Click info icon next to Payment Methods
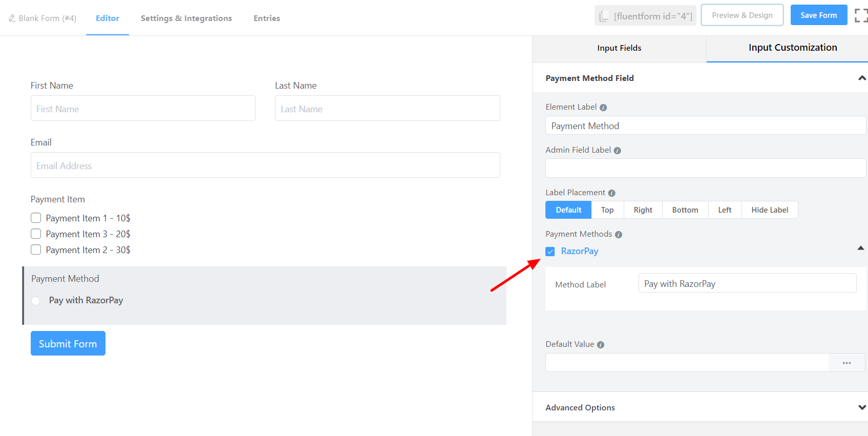The height and width of the screenshot is (436, 868). pos(619,235)
